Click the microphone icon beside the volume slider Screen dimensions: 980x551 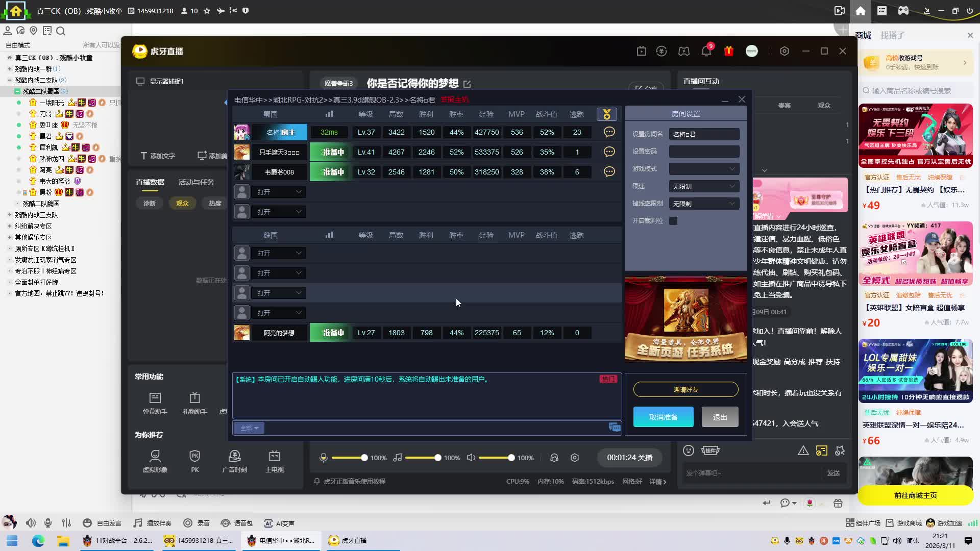click(323, 458)
